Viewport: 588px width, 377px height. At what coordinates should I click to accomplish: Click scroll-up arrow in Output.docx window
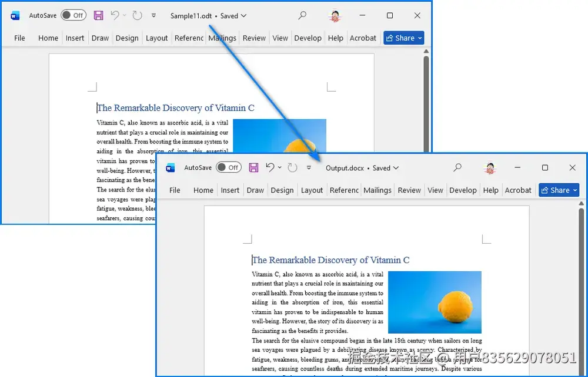pos(582,203)
